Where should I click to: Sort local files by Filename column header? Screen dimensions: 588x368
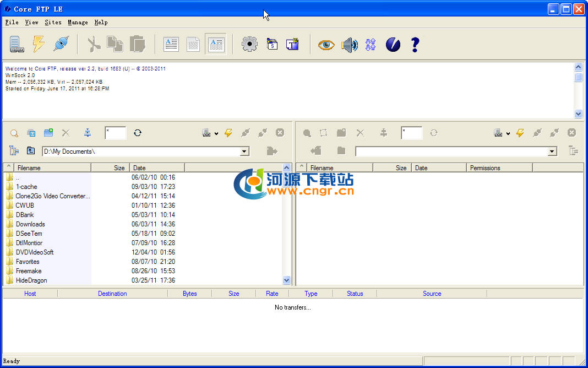(52, 168)
